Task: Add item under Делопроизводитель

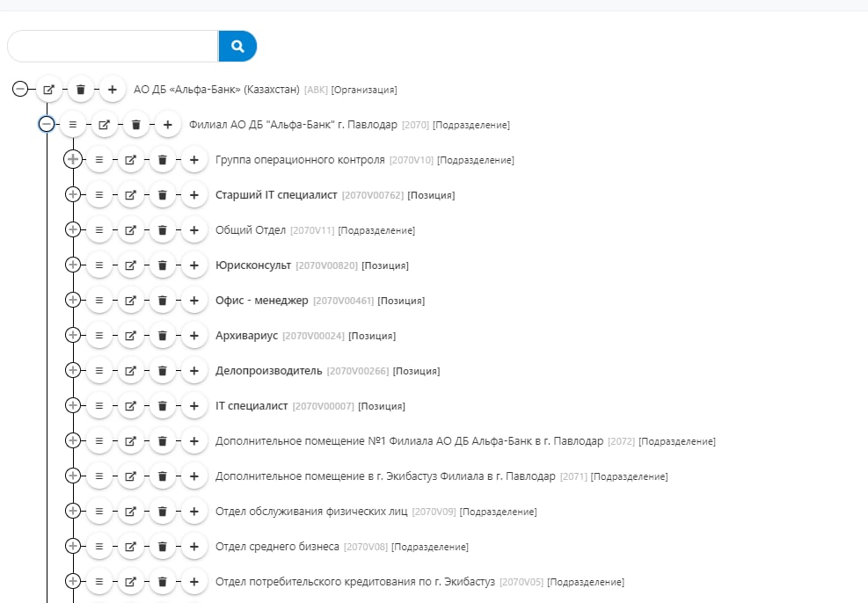Action: pos(194,371)
